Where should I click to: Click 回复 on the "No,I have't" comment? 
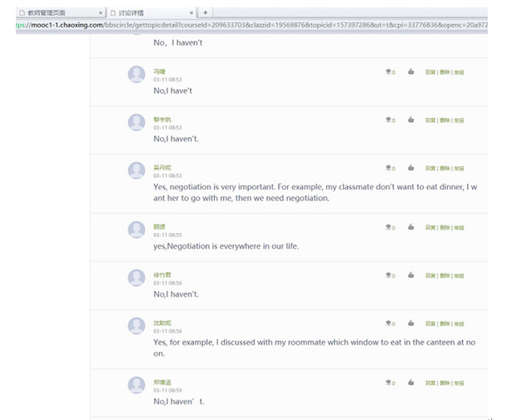pyautogui.click(x=430, y=72)
